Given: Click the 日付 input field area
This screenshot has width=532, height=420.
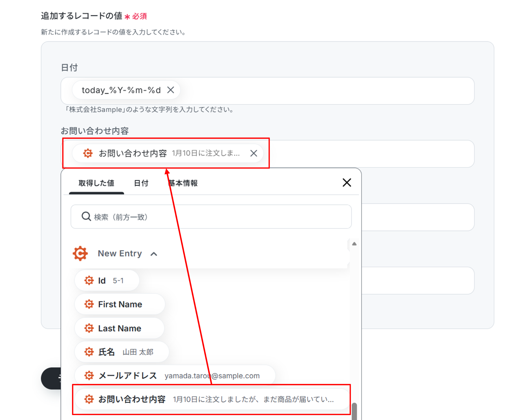Looking at the screenshot, I should click(325, 91).
